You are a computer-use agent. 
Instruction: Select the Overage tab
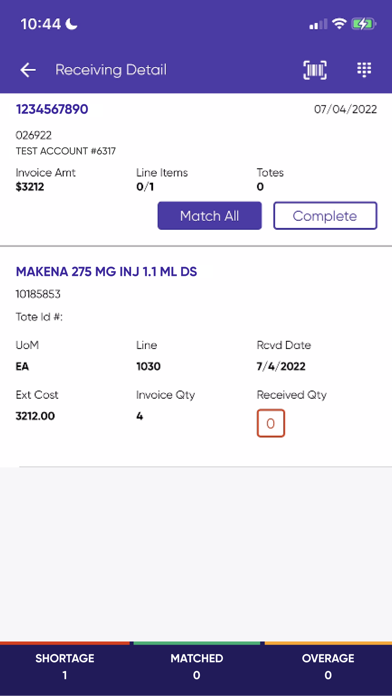[328, 667]
